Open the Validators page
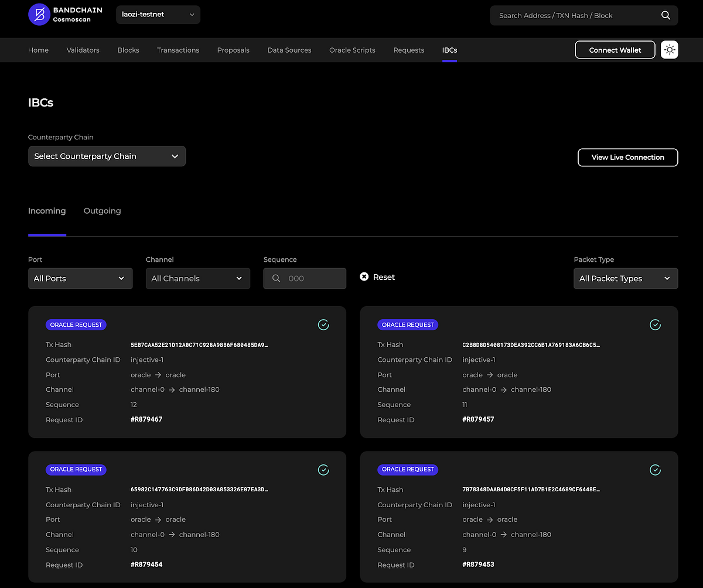This screenshot has height=588, width=703. [x=83, y=50]
